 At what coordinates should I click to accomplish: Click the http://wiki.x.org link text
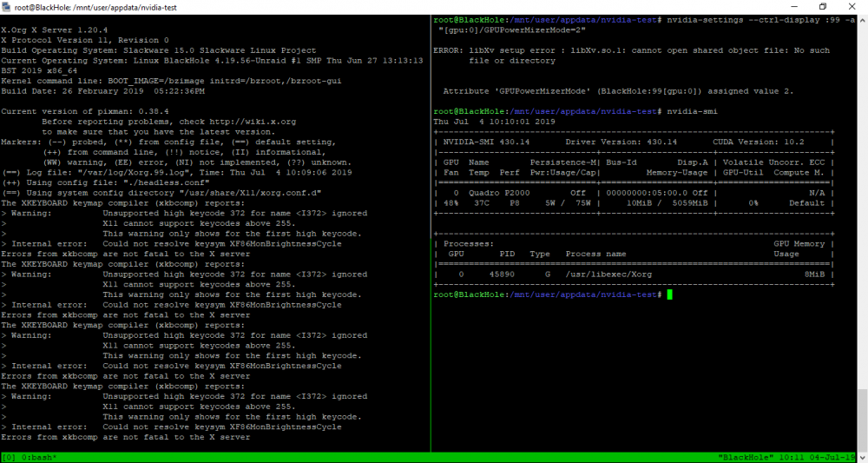251,122
